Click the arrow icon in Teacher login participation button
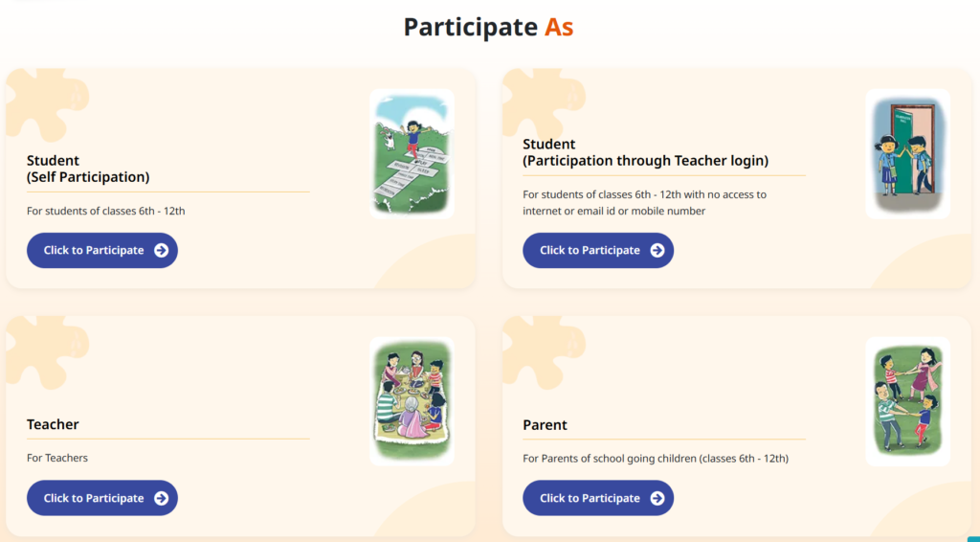Viewport: 980px width, 542px height. (x=657, y=251)
